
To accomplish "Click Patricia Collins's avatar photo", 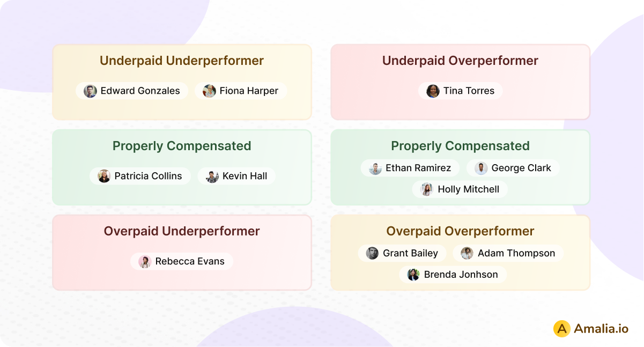I will click(104, 176).
